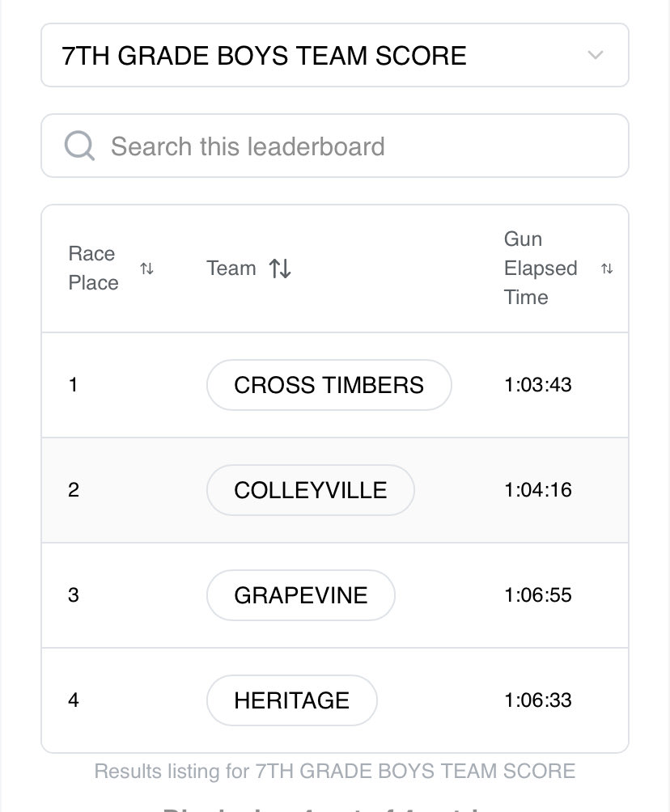670x812 pixels.
Task: Select the row with place 2
Action: click(x=335, y=490)
